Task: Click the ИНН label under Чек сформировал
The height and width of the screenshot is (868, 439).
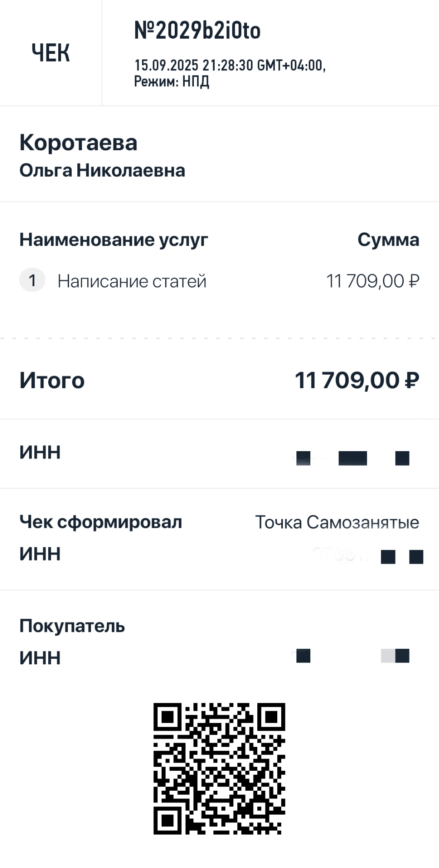Action: [x=40, y=554]
